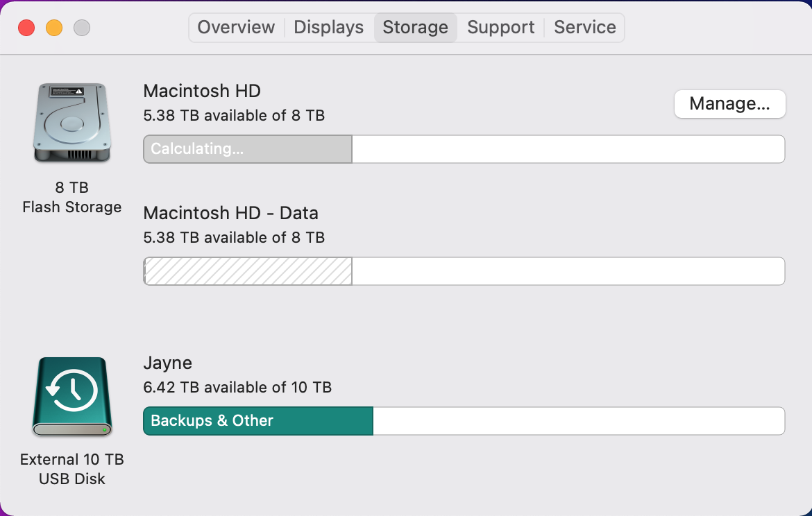Screen dimensions: 812x516
Task: Click the teal Backups & Other bar segment
Action: pyautogui.click(x=257, y=421)
